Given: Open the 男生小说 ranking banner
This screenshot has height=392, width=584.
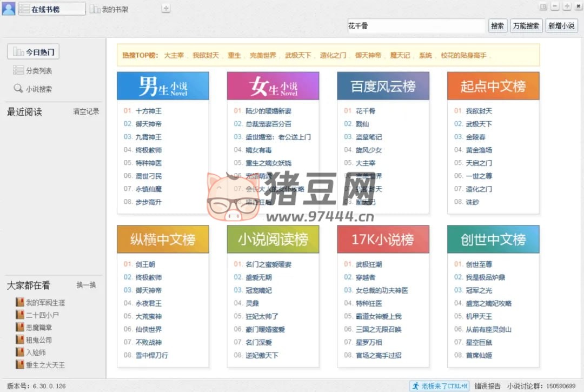Looking at the screenshot, I should pyautogui.click(x=163, y=86).
